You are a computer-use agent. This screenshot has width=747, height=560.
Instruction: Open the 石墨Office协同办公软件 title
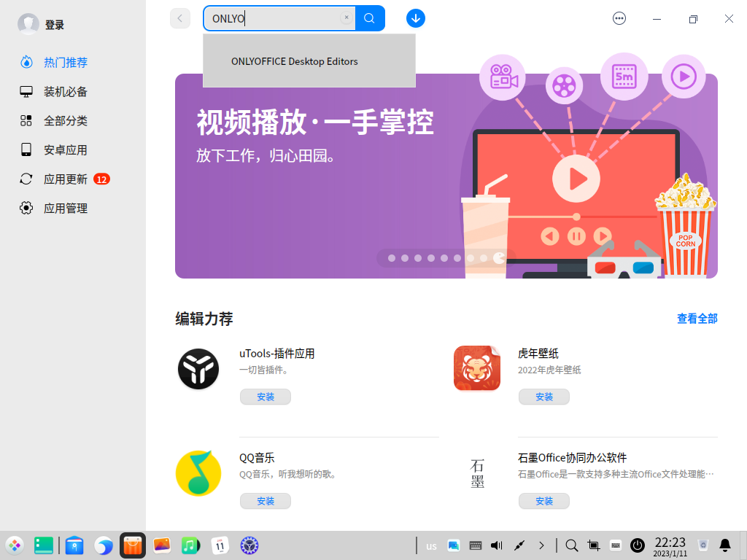coord(572,458)
